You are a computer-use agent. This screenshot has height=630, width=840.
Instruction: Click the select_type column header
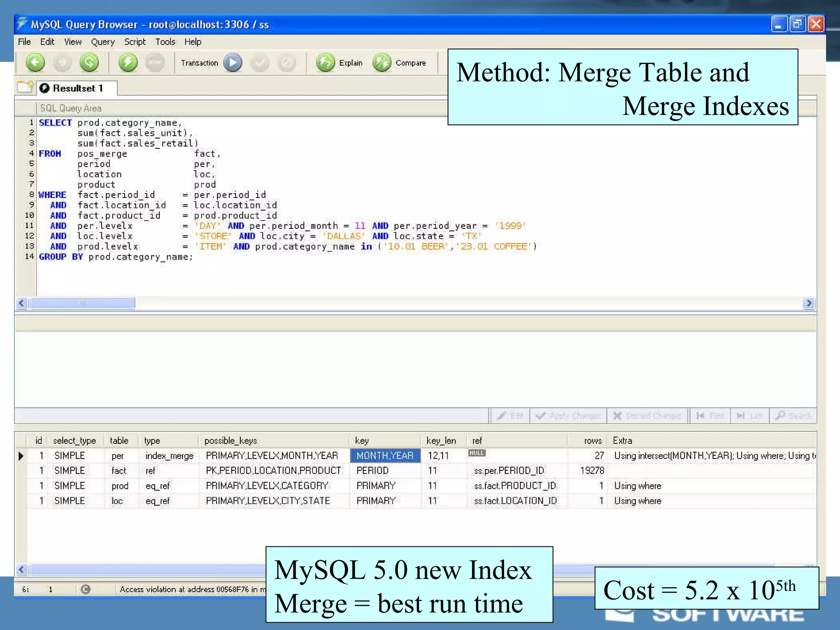[x=75, y=441]
